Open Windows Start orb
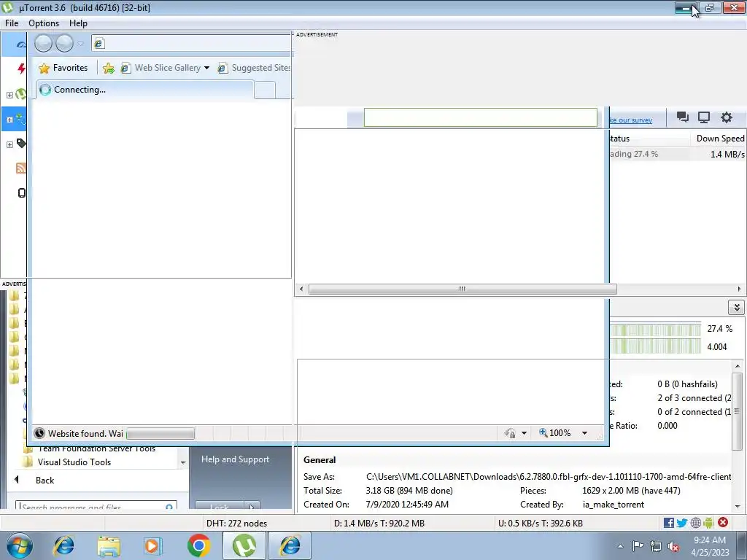Screen dimensions: 747x560 click(19, 545)
